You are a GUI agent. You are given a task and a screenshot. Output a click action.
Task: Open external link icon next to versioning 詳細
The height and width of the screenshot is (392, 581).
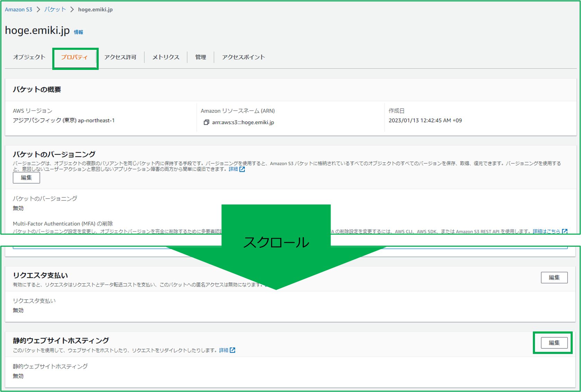tap(242, 169)
